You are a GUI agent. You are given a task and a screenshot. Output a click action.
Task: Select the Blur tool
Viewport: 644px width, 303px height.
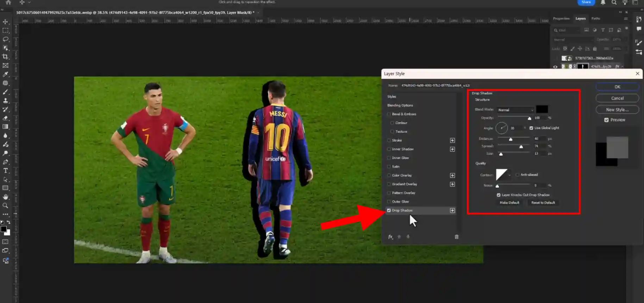click(6, 136)
